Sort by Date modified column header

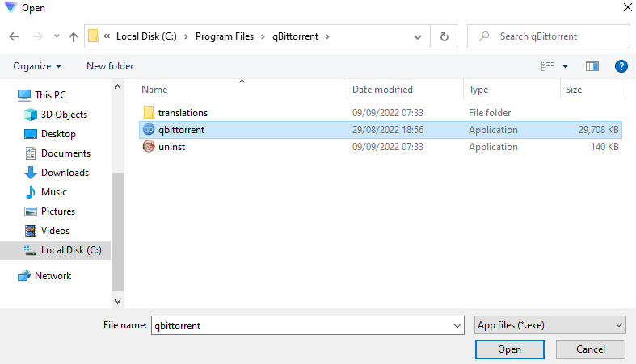pos(382,90)
